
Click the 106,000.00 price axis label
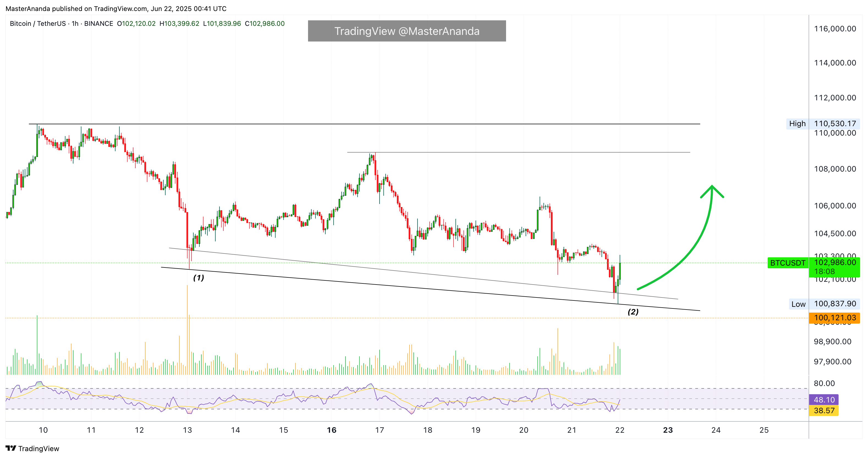(x=835, y=206)
